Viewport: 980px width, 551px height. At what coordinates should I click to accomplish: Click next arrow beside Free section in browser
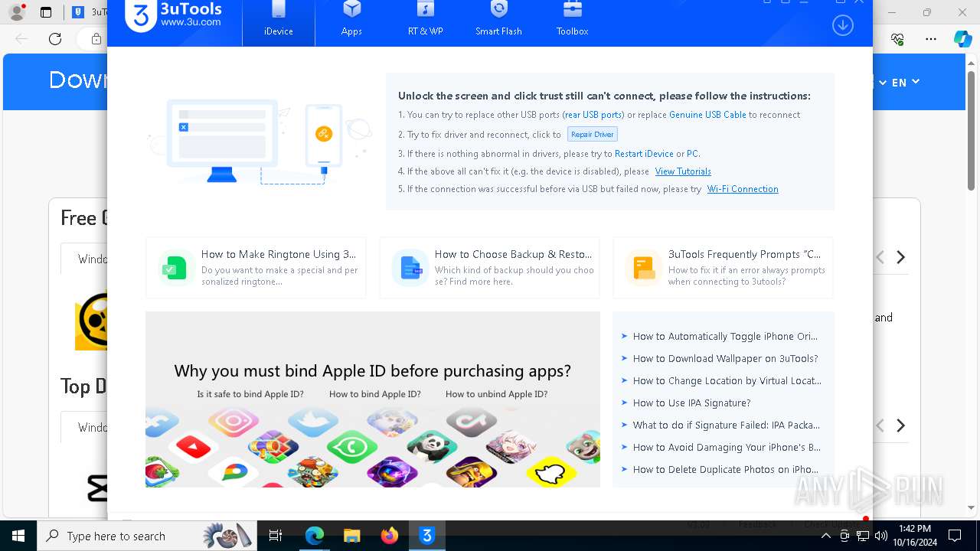[901, 257]
